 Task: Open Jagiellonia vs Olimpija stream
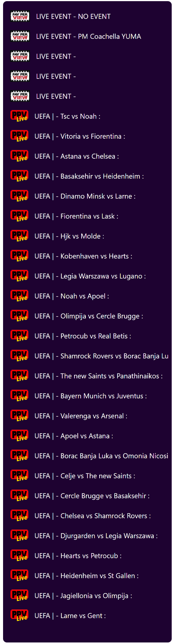87,596
